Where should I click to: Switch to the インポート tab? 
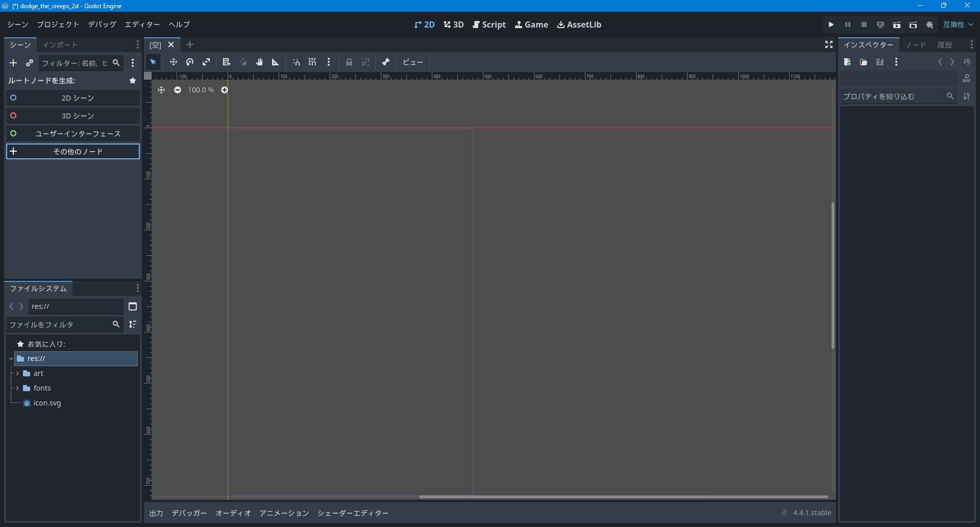point(60,45)
